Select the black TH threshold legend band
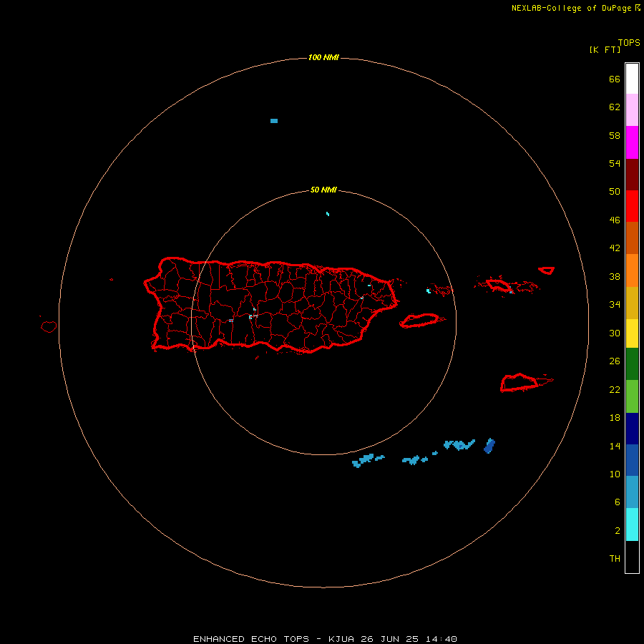 (632, 557)
